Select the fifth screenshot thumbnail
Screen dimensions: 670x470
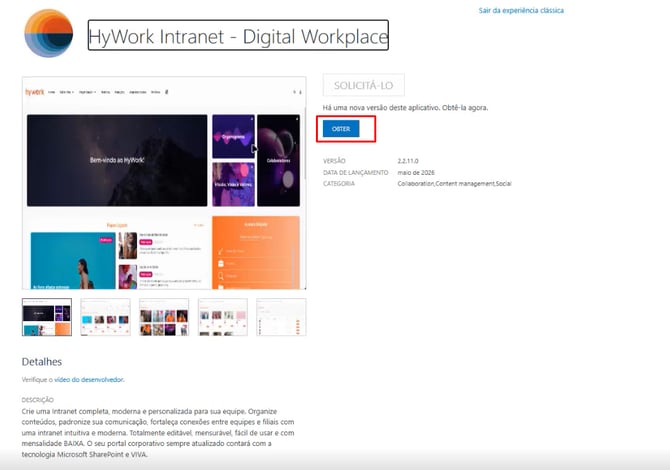coord(281,317)
